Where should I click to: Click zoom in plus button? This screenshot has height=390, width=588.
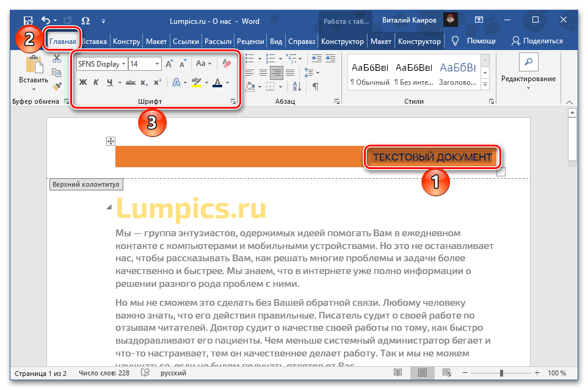pos(537,373)
